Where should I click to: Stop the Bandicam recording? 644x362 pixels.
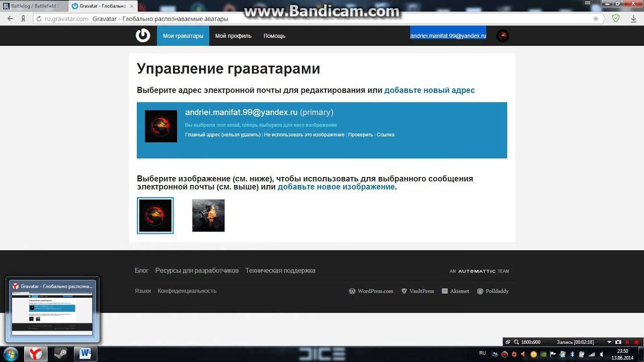[636, 342]
